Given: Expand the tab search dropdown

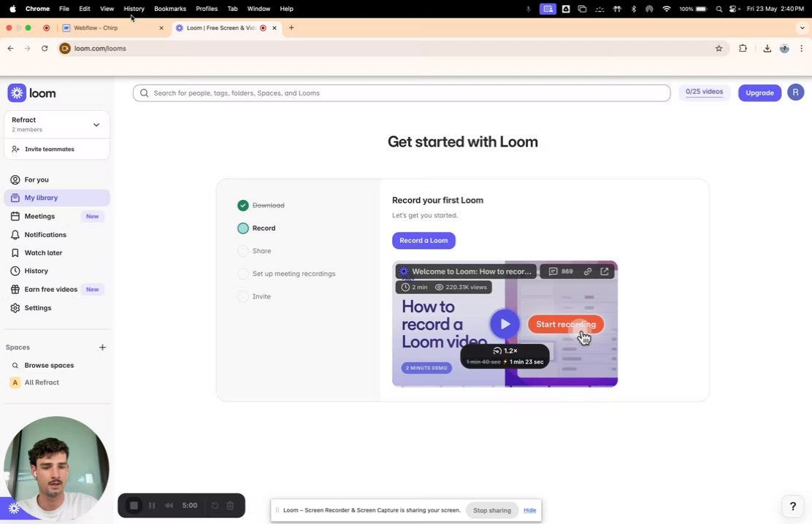Looking at the screenshot, I should coord(803,28).
